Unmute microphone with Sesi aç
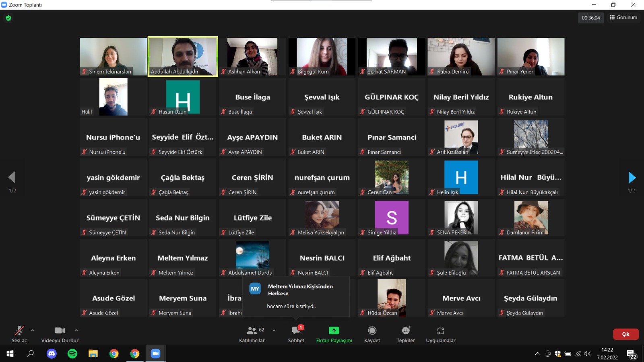This screenshot has height=362, width=644. [19, 334]
